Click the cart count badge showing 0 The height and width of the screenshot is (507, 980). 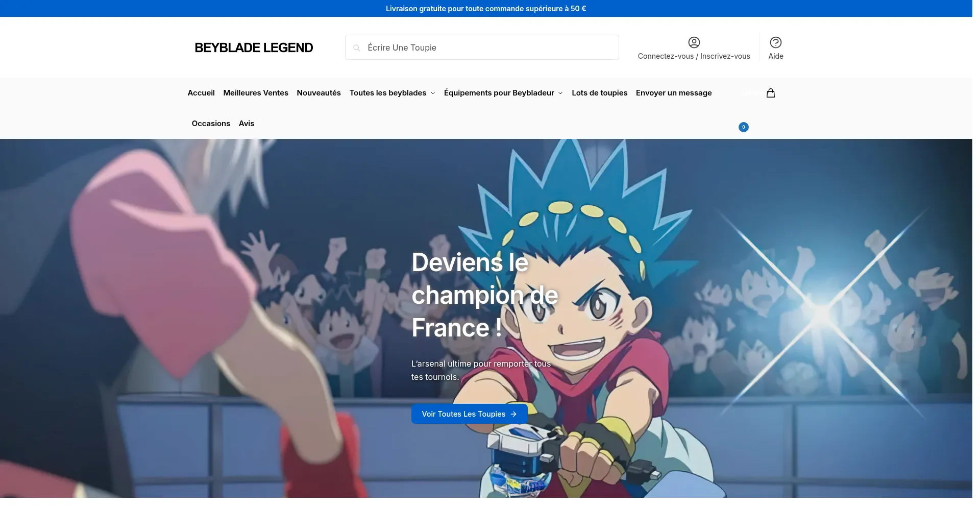click(743, 127)
